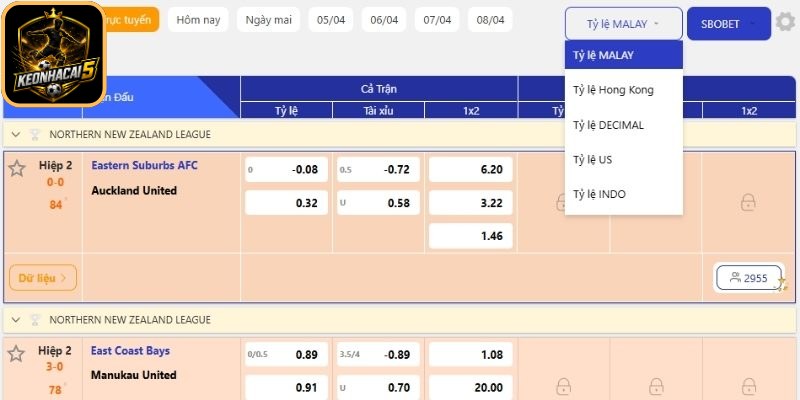800x400 pixels.
Task: Switch to the Trực tuyến live tab
Action: coord(130,20)
